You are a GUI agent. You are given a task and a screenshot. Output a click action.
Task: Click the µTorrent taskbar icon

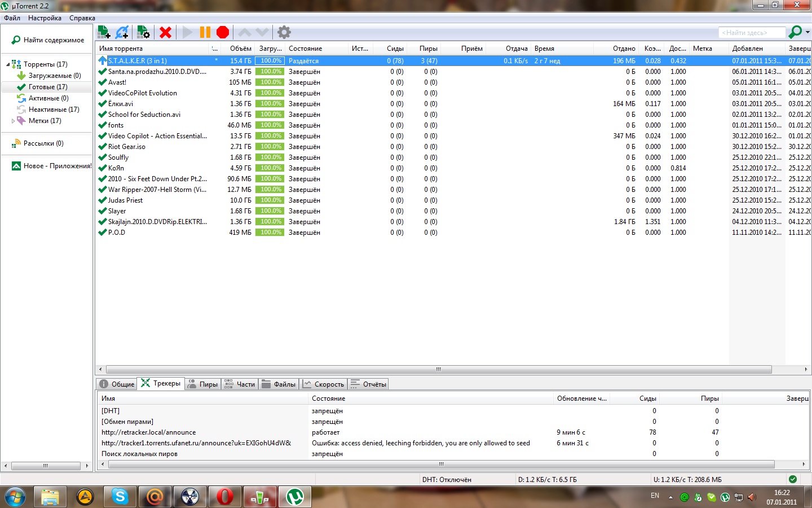295,497
